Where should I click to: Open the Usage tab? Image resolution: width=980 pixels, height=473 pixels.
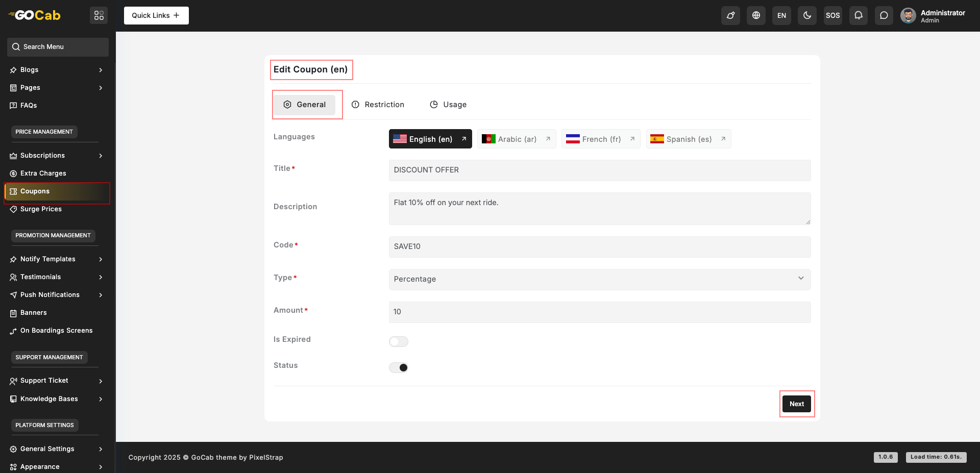[448, 105]
